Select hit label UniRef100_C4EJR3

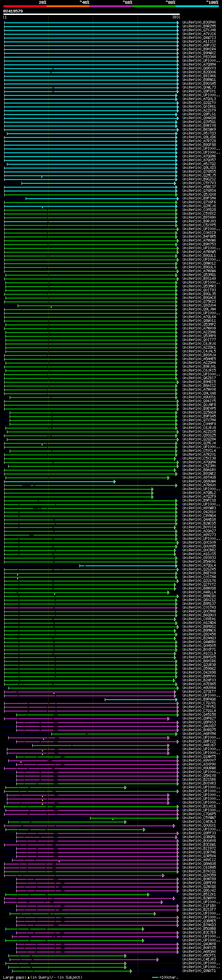[x=199, y=960]
